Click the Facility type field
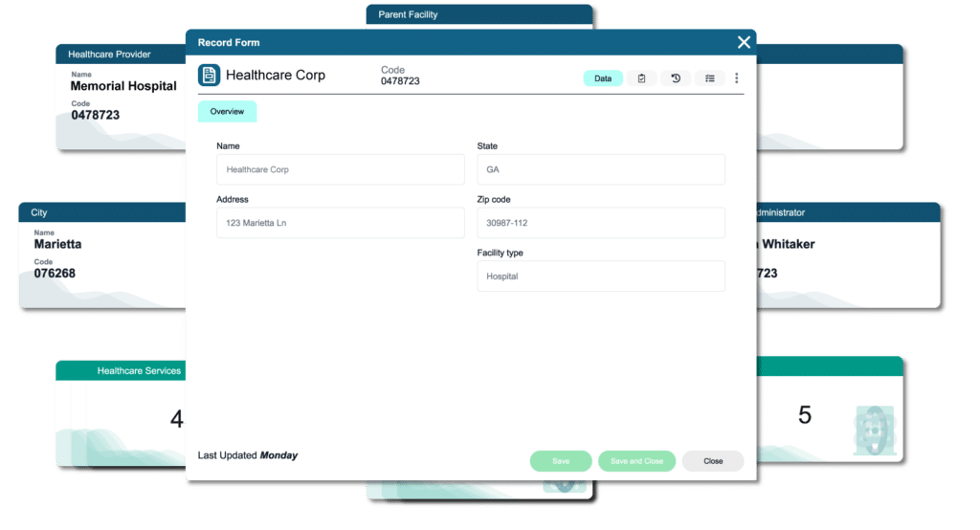Screen dimensions: 980x530 (601, 276)
